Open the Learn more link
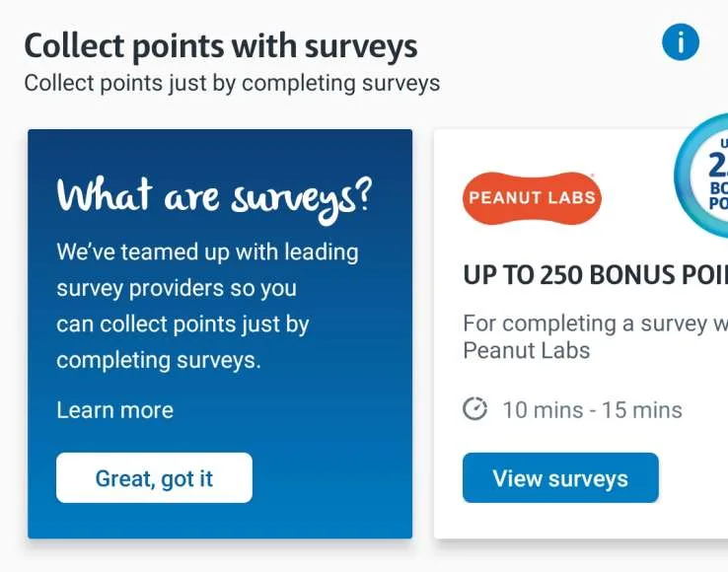This screenshot has height=572, width=728. pos(114,410)
